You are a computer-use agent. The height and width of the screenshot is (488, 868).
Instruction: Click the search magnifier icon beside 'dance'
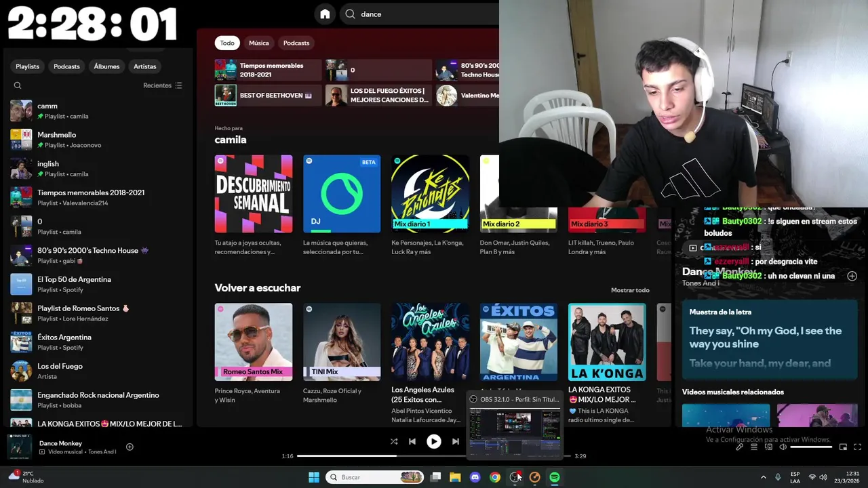(350, 14)
